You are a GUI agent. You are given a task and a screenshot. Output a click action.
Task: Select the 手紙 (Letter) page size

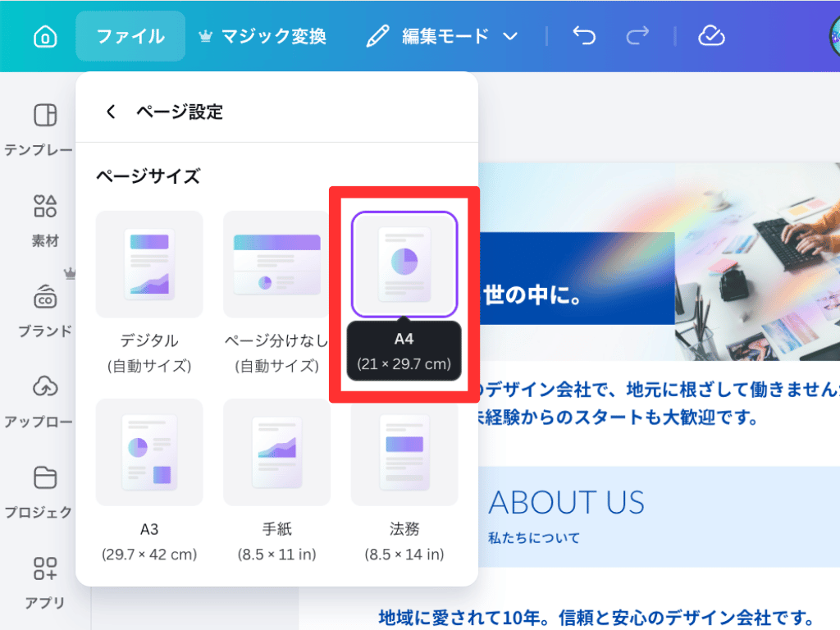point(276,451)
